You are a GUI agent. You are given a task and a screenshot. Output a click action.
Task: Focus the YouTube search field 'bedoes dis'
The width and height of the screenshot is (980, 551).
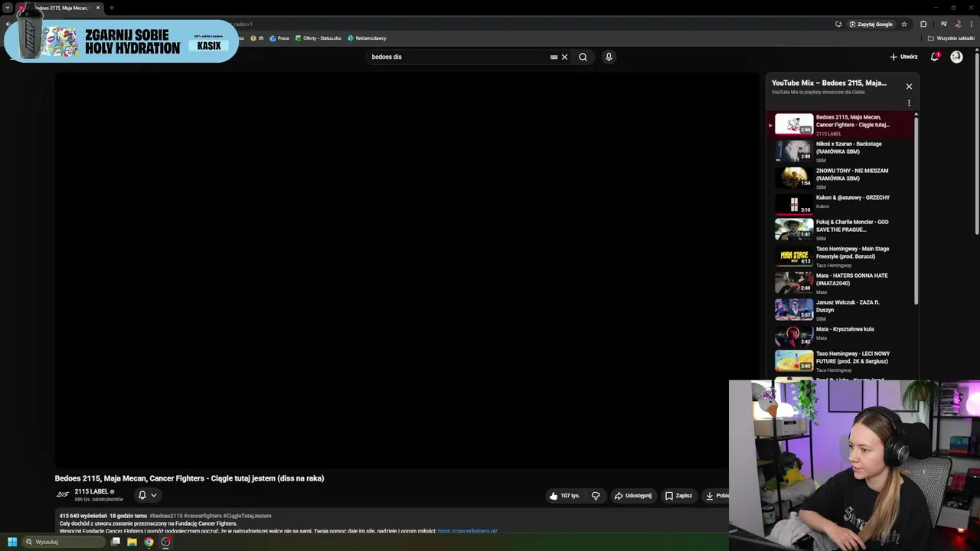pos(458,57)
